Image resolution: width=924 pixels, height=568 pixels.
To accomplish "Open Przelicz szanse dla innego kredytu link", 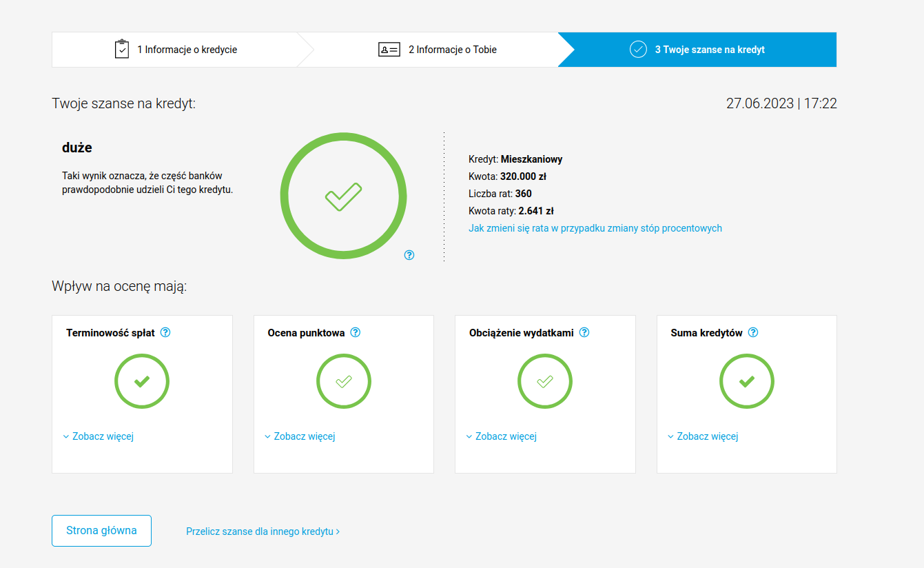I will 263,531.
